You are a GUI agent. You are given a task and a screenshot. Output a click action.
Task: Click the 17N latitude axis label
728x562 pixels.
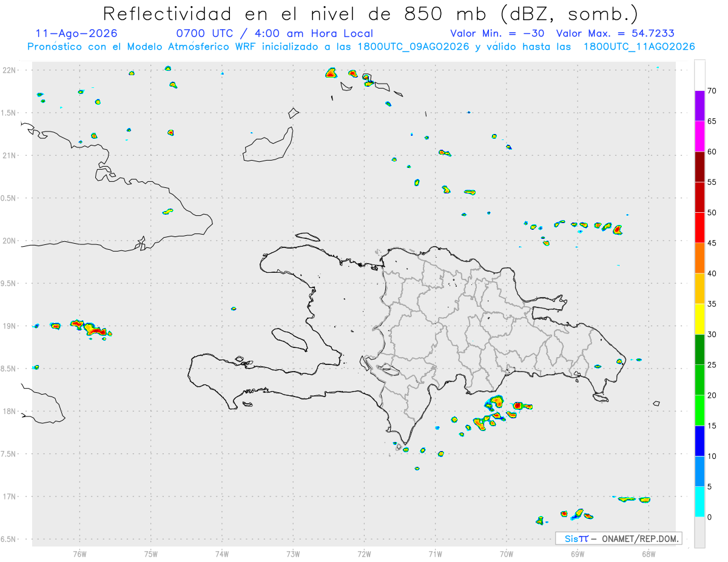click(9, 497)
